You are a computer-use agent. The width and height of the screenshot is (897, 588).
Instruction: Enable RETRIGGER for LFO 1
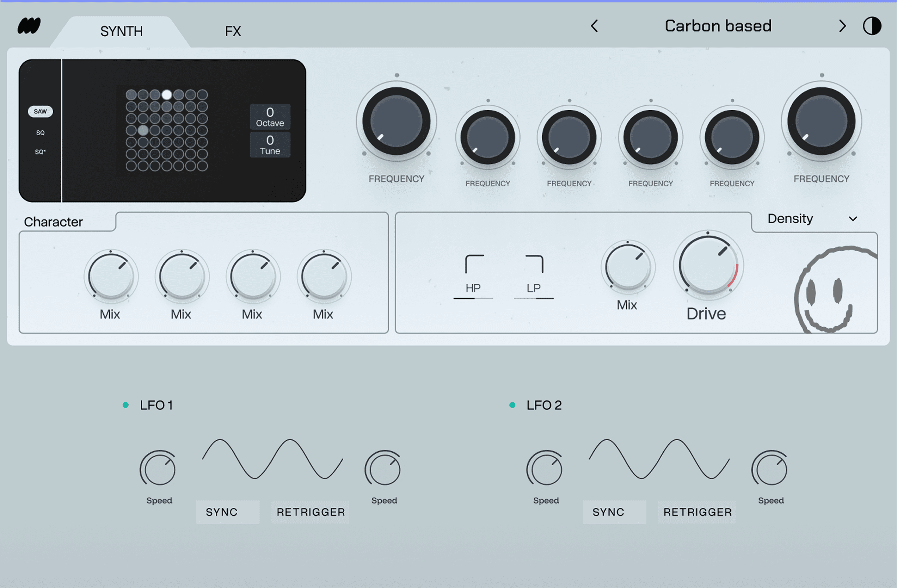(310, 512)
